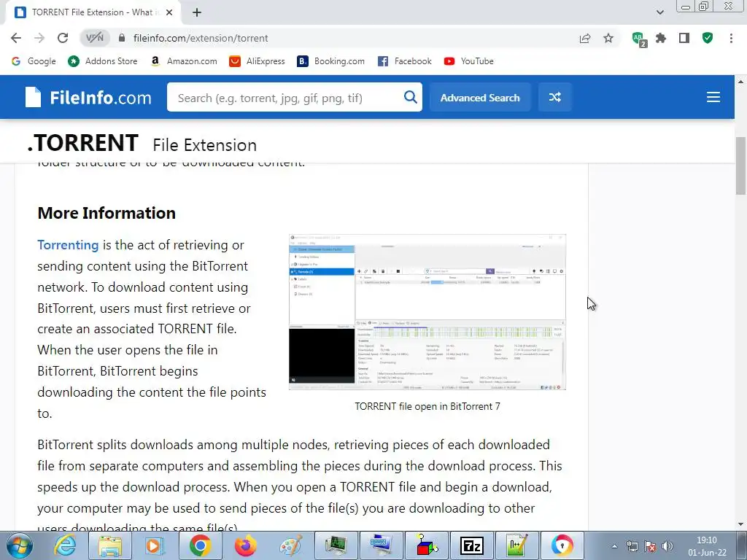Open the notepad-with-pencil taskbar app
This screenshot has height=560, width=747.
coord(517,545)
